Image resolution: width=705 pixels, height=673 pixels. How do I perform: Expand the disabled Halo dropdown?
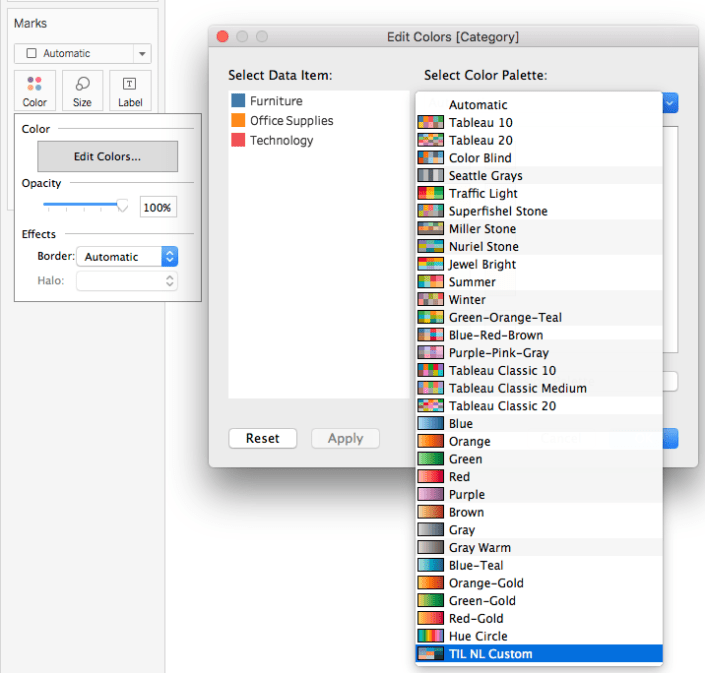coord(127,281)
